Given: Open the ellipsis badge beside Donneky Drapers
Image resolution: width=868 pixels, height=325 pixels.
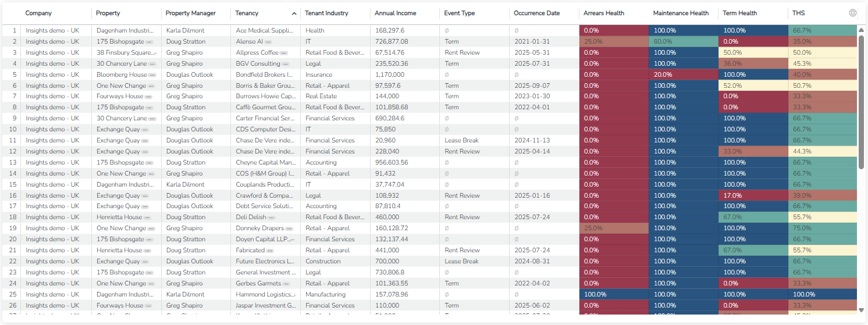Looking at the screenshot, I should [x=289, y=228].
